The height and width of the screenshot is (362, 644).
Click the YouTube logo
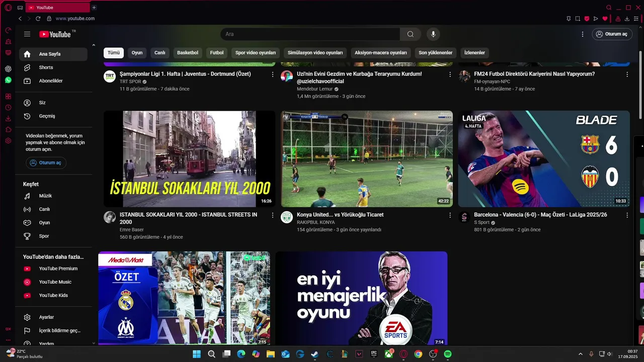(55, 34)
